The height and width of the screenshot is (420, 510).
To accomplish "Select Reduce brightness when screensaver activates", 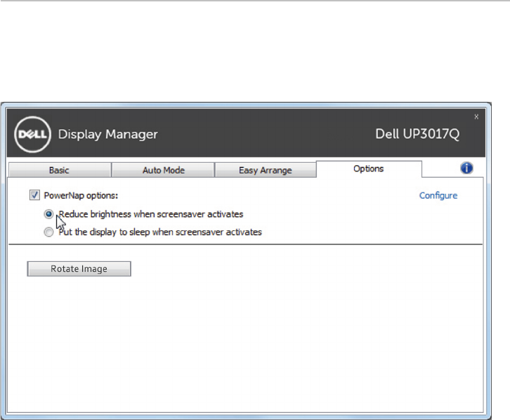I will pos(48,214).
